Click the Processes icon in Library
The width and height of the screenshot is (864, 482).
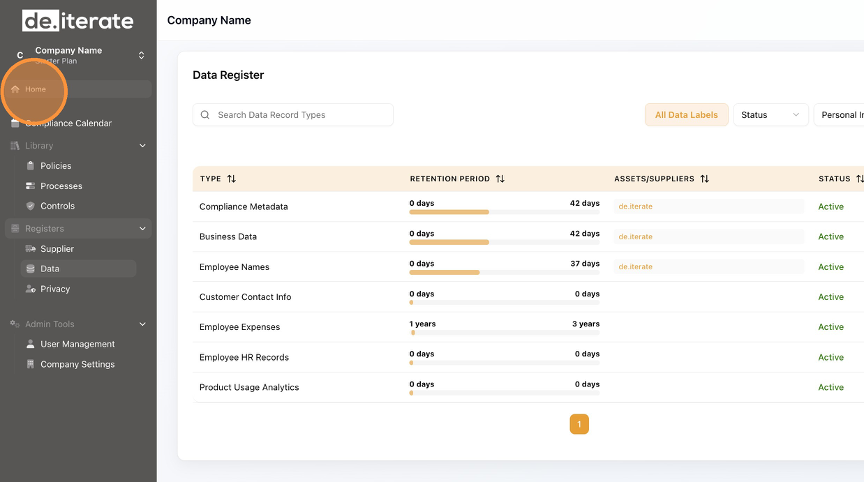tap(31, 186)
